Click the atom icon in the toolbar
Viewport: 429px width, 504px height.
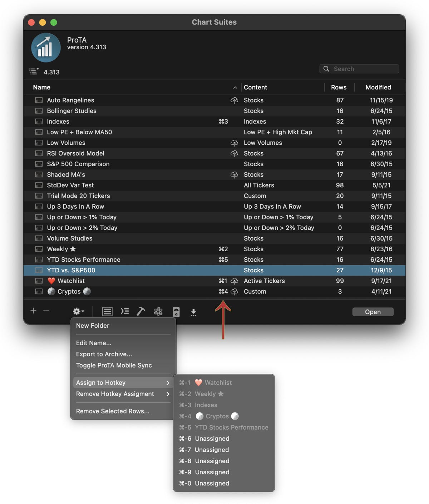[158, 312]
